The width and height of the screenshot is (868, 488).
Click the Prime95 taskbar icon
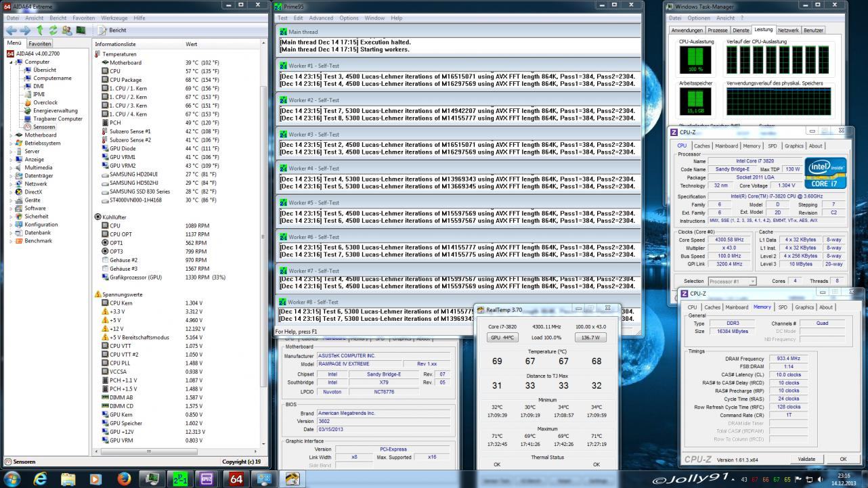point(179,479)
